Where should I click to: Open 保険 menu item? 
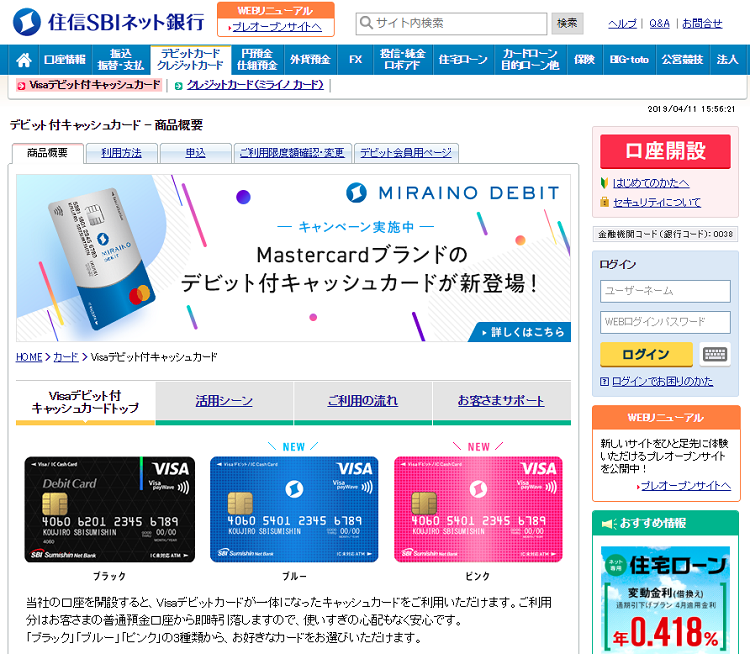pos(585,60)
